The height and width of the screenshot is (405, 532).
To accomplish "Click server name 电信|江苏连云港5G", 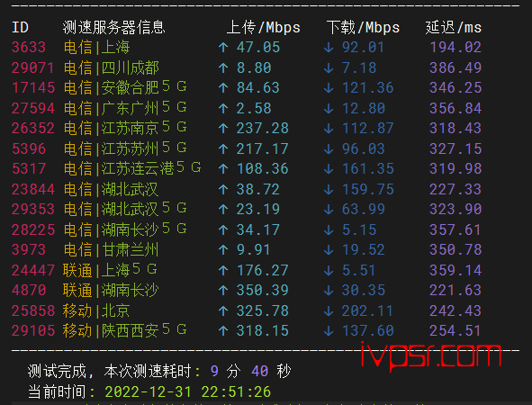I will point(132,168).
